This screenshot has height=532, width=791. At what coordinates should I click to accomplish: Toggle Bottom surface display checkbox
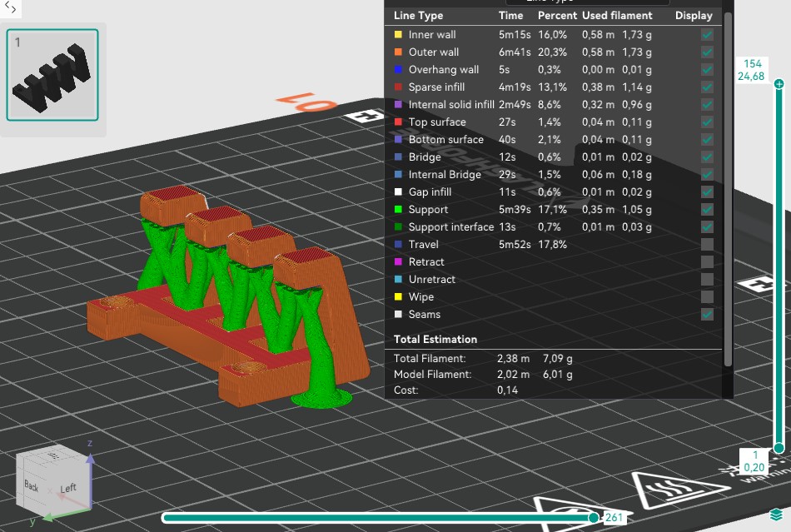707,140
